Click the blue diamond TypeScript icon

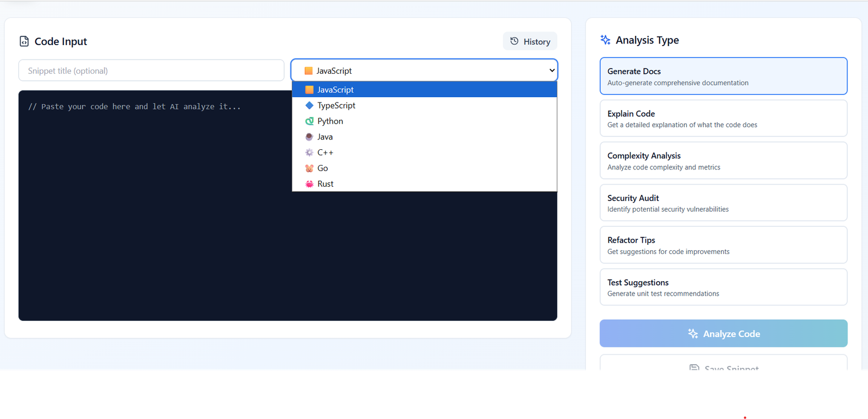click(309, 105)
